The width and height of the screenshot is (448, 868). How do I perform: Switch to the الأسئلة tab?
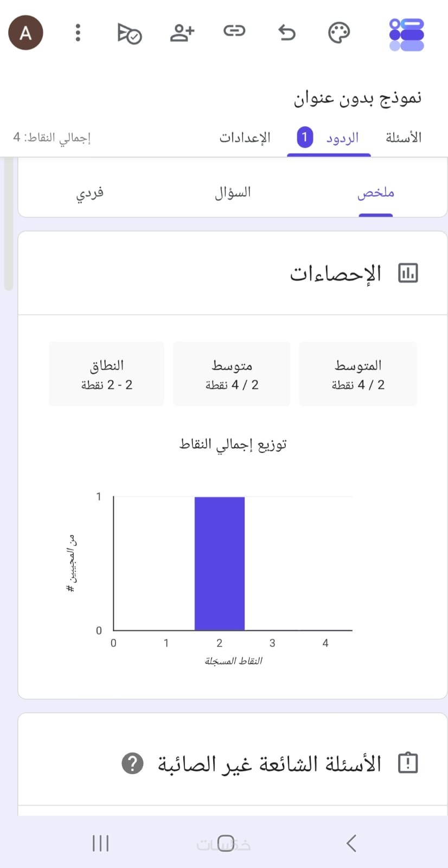click(404, 138)
